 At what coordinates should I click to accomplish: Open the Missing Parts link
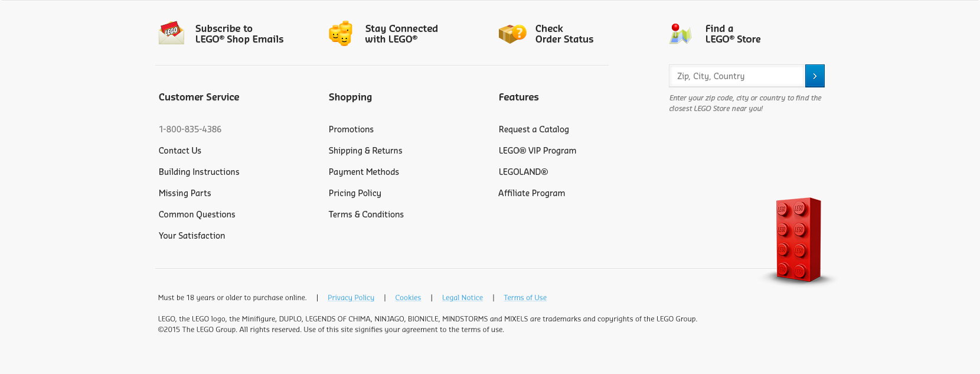pyautogui.click(x=185, y=193)
